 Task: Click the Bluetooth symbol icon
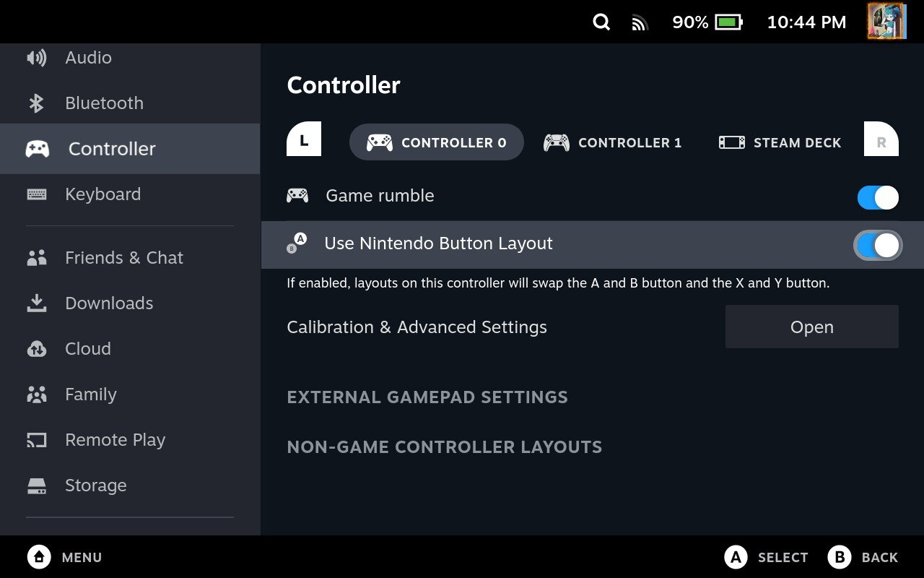[36, 103]
